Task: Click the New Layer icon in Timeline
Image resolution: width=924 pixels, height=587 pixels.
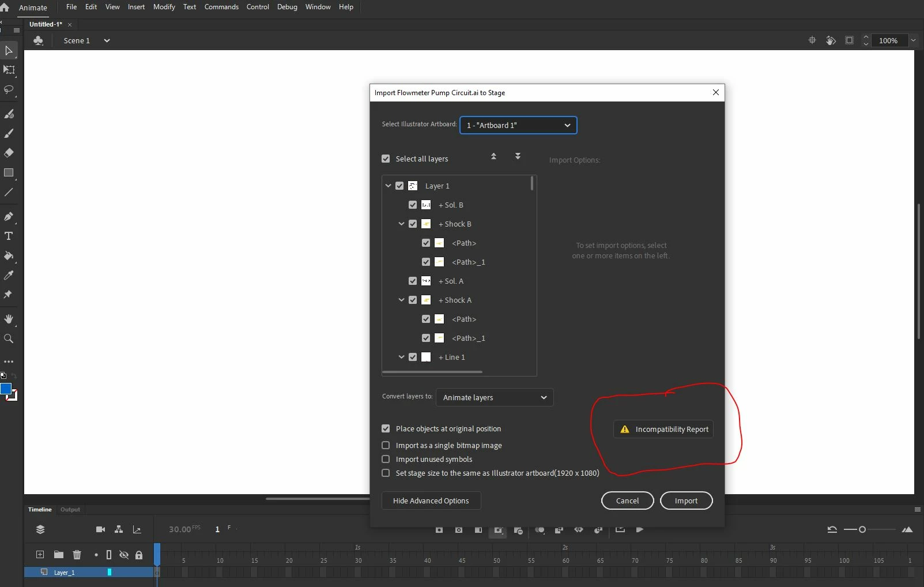Action: [x=40, y=555]
